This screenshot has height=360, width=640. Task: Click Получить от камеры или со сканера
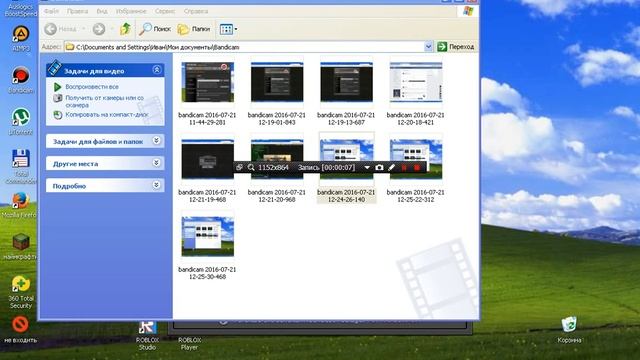[x=104, y=101]
